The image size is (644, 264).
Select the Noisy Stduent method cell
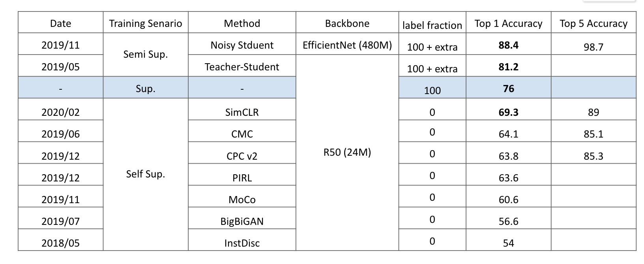242,45
